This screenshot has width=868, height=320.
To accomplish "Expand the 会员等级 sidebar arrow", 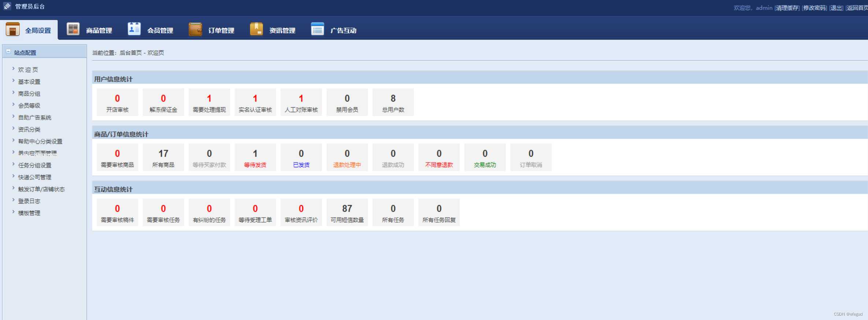I will [x=14, y=105].
